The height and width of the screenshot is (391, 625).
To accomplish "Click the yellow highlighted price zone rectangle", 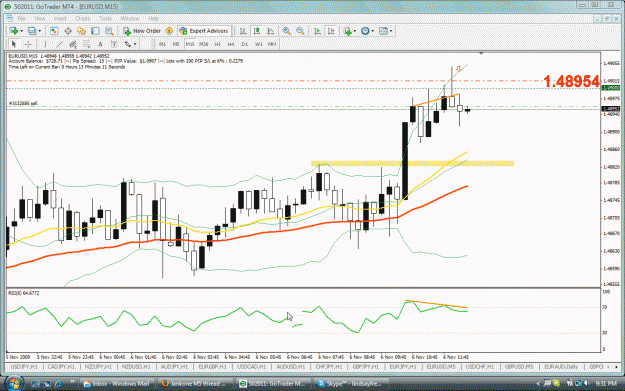I will [412, 163].
